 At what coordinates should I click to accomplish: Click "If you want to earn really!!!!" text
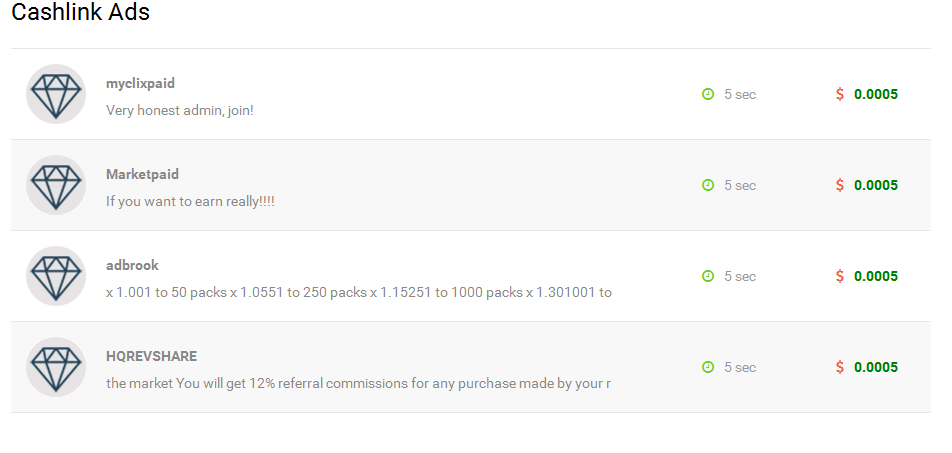[190, 201]
